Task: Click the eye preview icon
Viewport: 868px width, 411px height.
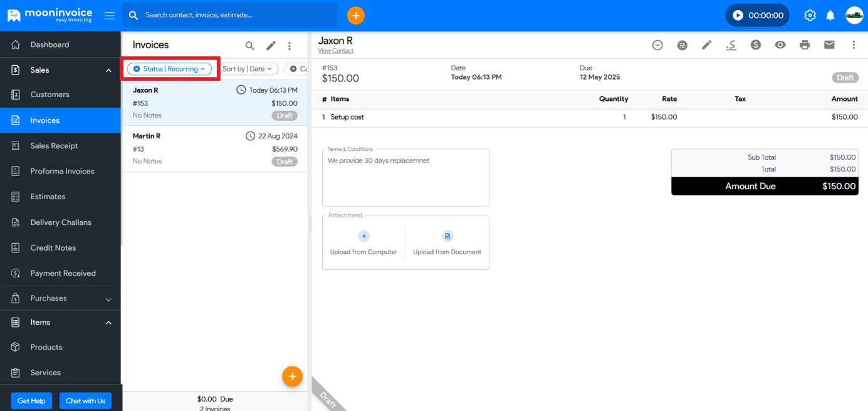Action: (780, 45)
